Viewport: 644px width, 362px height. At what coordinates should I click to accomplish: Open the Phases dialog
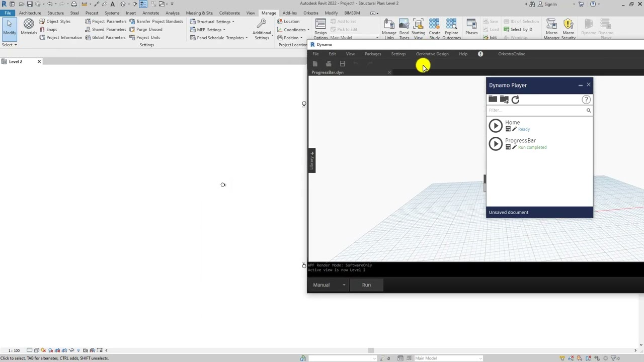pyautogui.click(x=471, y=28)
